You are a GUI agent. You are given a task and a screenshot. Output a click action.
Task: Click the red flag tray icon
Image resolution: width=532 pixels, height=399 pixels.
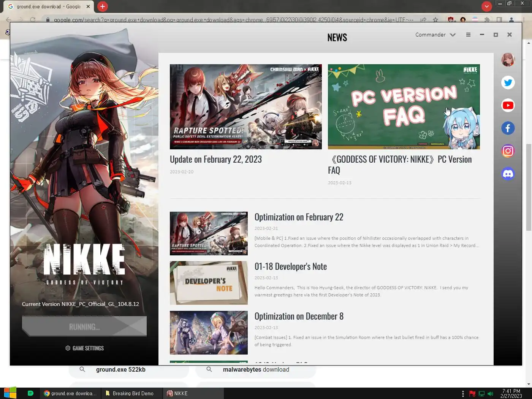tap(472, 394)
